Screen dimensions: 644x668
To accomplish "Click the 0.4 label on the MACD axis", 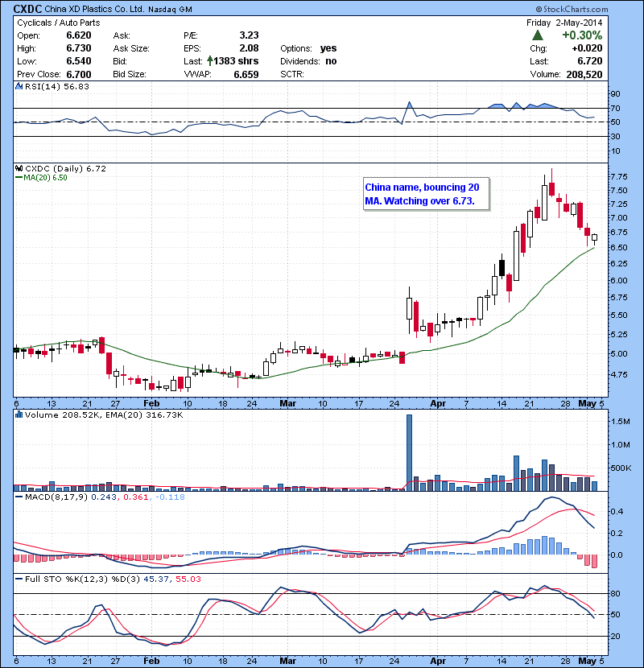I will click(617, 512).
